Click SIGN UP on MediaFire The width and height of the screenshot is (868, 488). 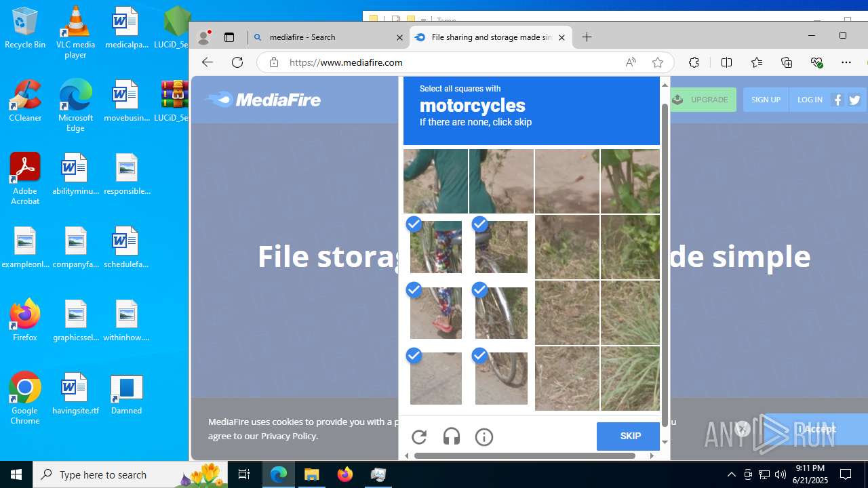point(766,100)
